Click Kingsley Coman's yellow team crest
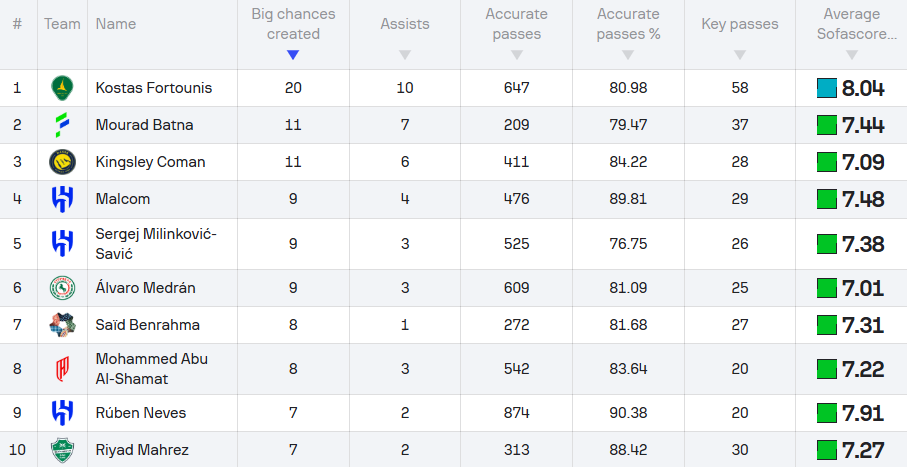The height and width of the screenshot is (467, 907). 62,162
